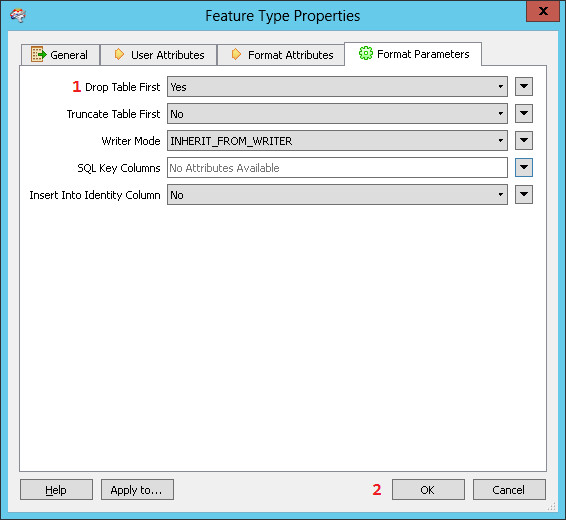The height and width of the screenshot is (520, 566).
Task: Dismiss the dialog with Cancel
Action: pos(509,490)
